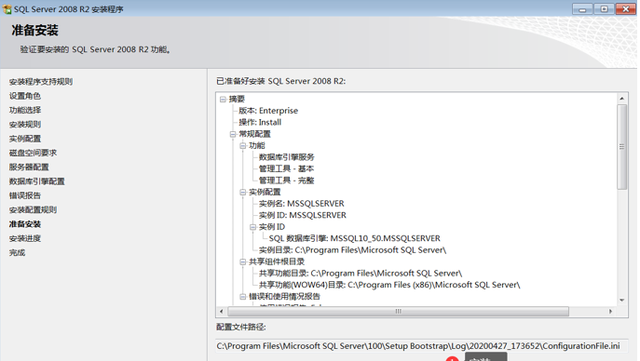Image resolution: width=640 pixels, height=361 pixels.
Task: Close the SQL Server setup window
Action: [x=626, y=9]
